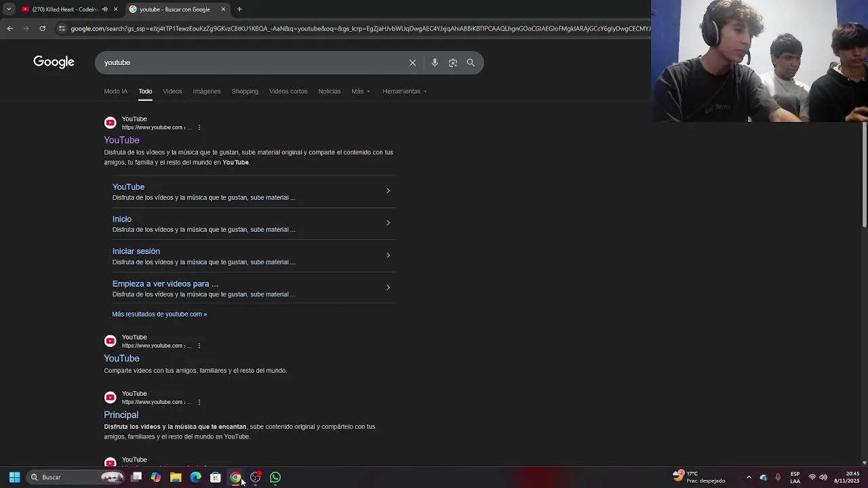The width and height of the screenshot is (868, 488).
Task: Click Chrome icon on taskbar
Action: [x=235, y=477]
